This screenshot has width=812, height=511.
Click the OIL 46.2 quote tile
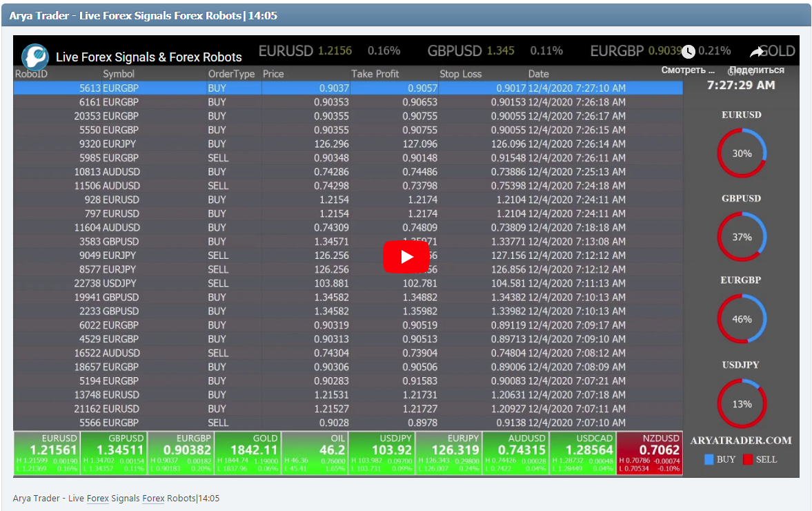coord(315,452)
